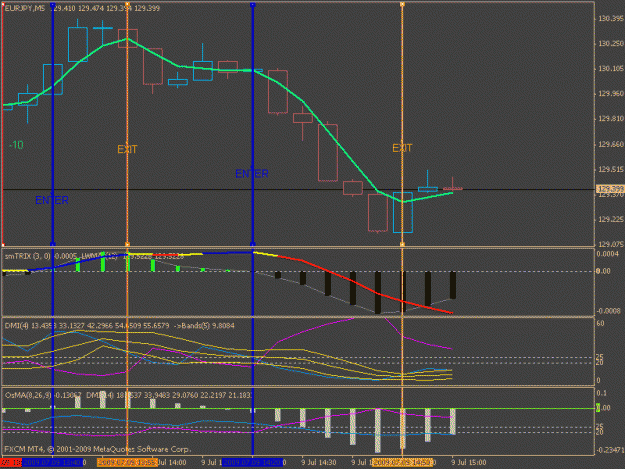Click the -0.23471 OsMA scale value
625x469 pixels.
[610, 450]
